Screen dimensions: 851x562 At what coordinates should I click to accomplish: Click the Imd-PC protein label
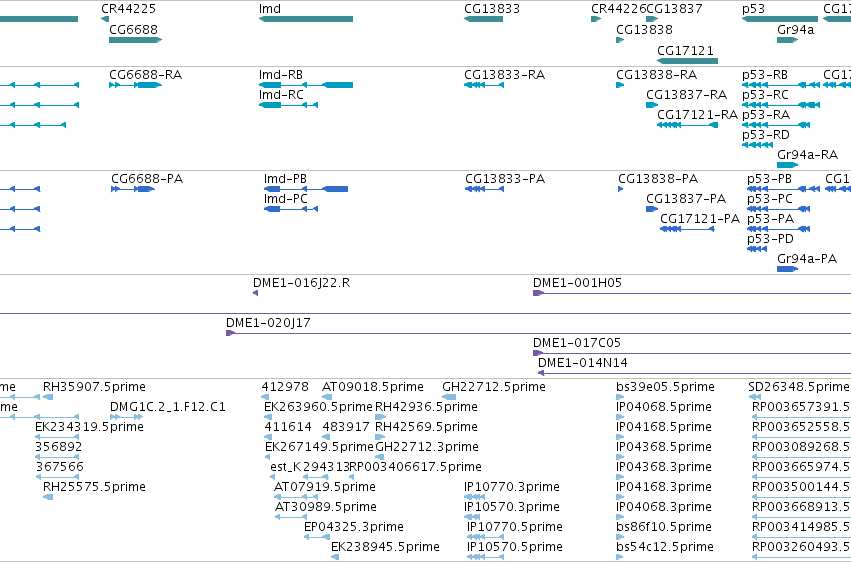285,199
